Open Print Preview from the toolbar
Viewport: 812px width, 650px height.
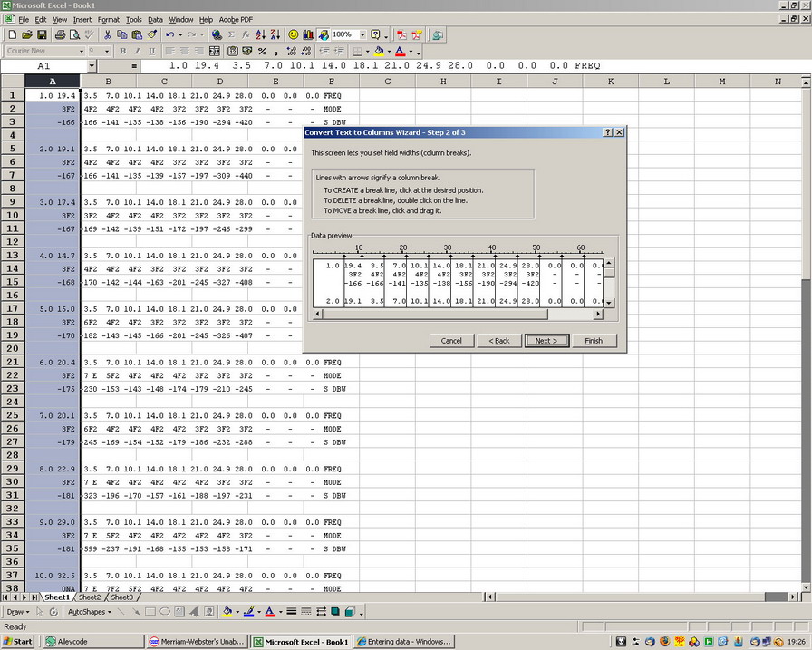(74, 34)
